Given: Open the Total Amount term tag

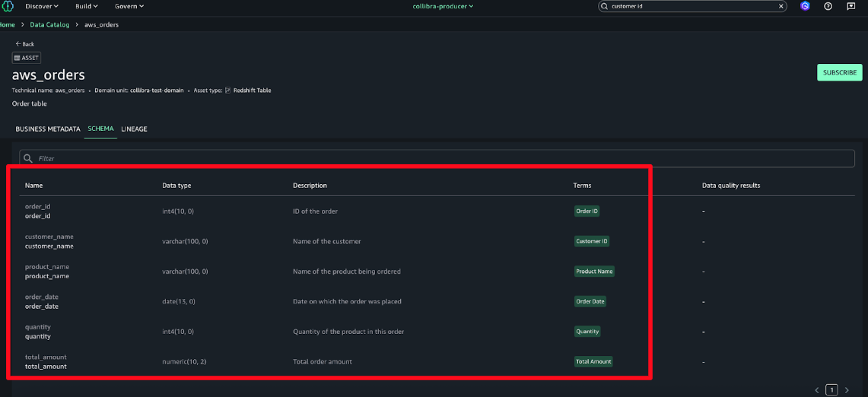Looking at the screenshot, I should point(593,361).
